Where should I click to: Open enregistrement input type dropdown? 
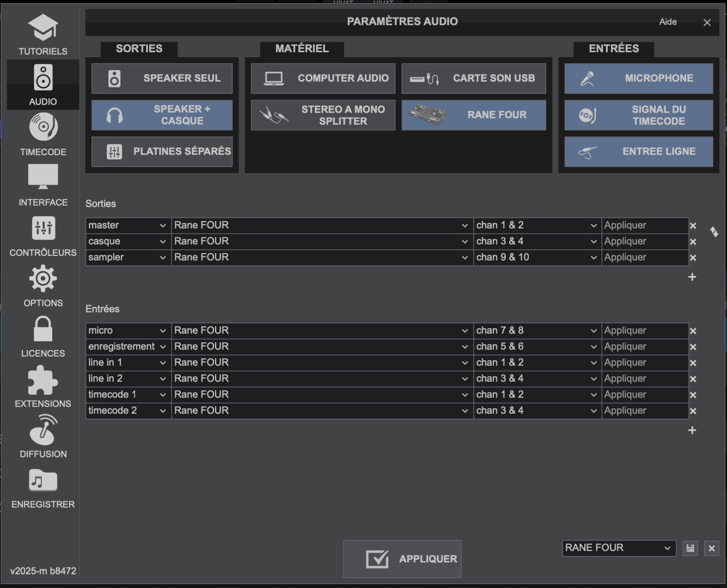(129, 346)
